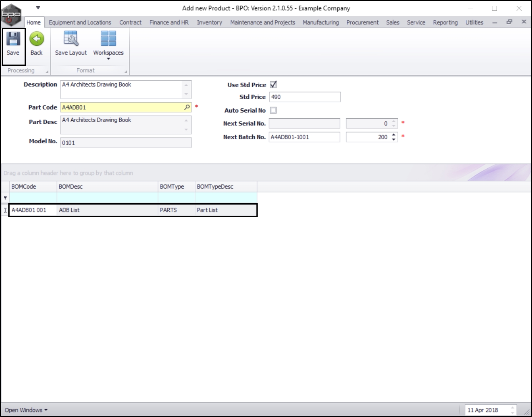Click the filter row pin icon
532x417 pixels.
click(5, 198)
